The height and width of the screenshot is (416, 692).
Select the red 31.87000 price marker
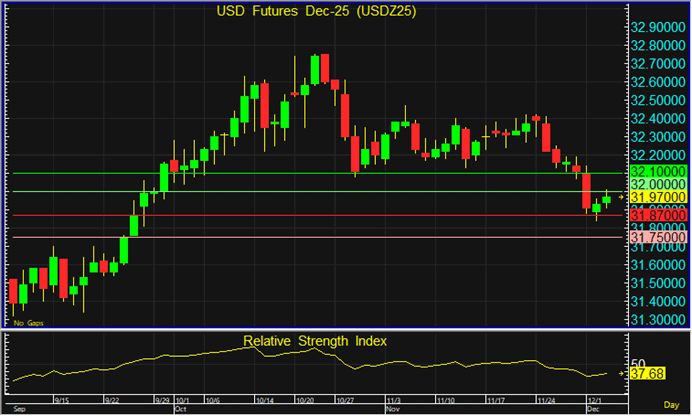coord(657,215)
